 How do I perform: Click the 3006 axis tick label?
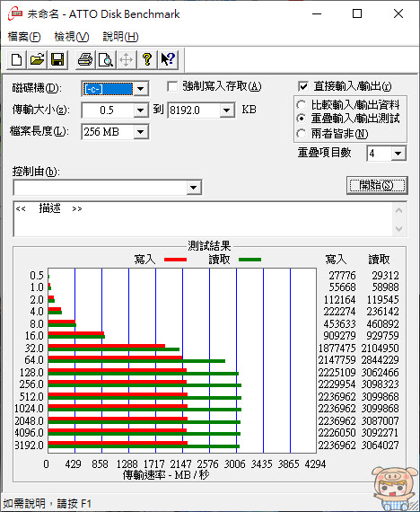tap(234, 464)
